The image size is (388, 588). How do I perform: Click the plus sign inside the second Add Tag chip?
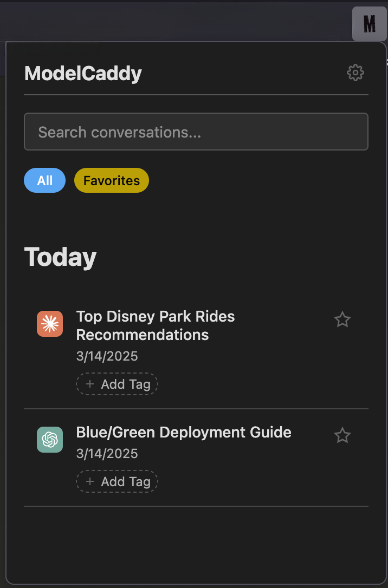point(89,481)
